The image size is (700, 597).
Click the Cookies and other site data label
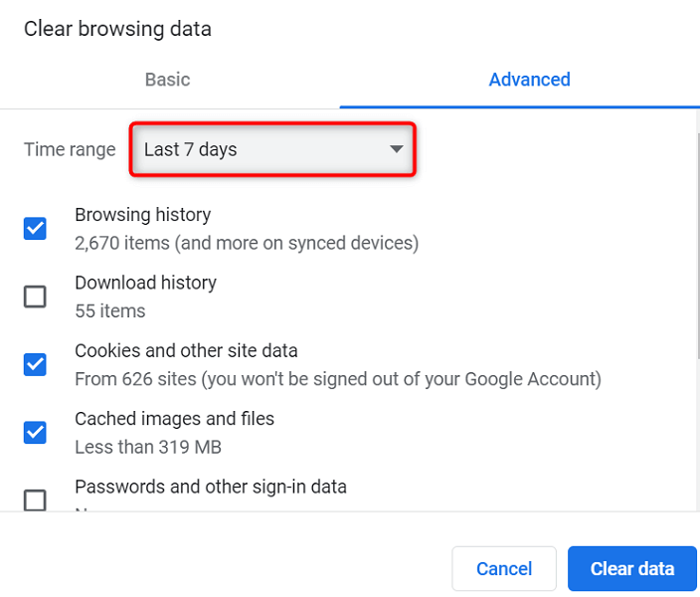coord(186,350)
